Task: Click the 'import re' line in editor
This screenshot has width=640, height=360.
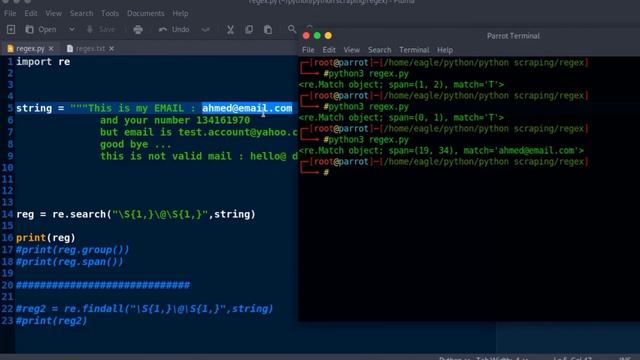Action: point(43,62)
